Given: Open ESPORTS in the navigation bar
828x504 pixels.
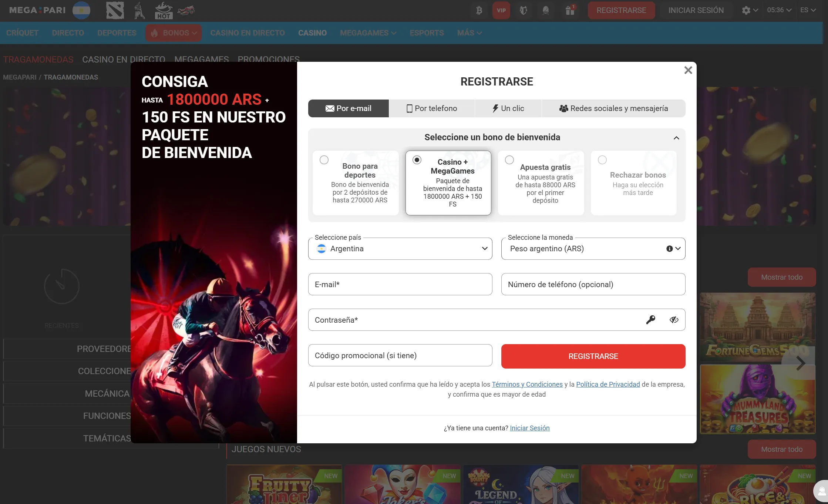Looking at the screenshot, I should pyautogui.click(x=427, y=33).
